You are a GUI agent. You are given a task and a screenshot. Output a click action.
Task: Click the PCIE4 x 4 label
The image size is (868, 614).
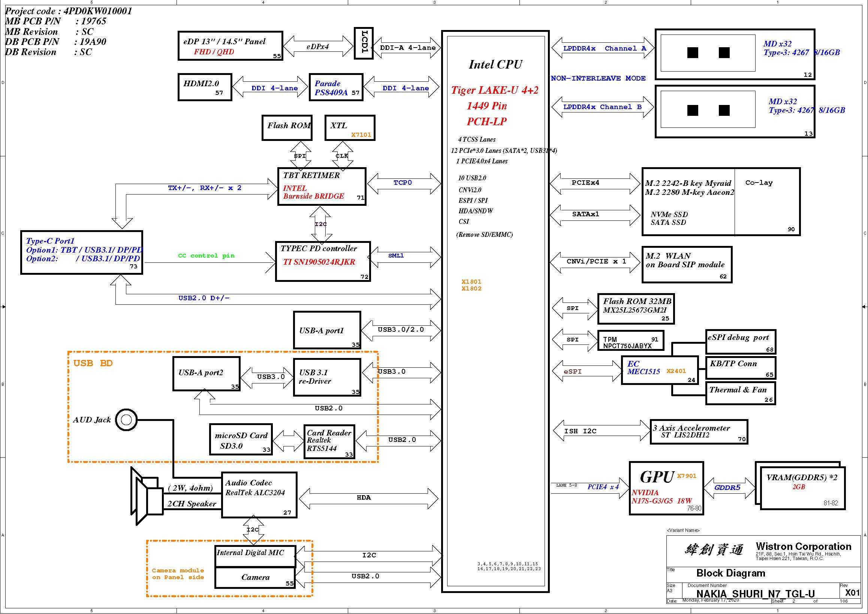[603, 487]
